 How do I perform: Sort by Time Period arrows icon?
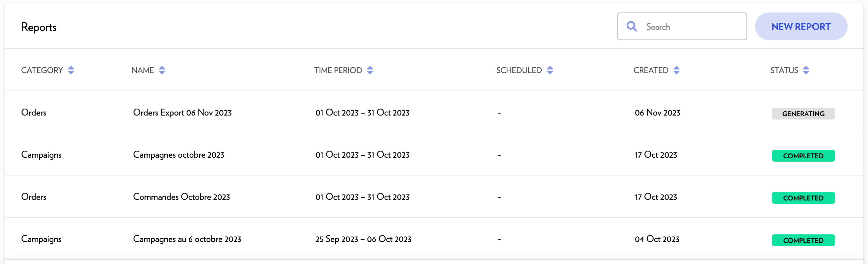point(370,70)
